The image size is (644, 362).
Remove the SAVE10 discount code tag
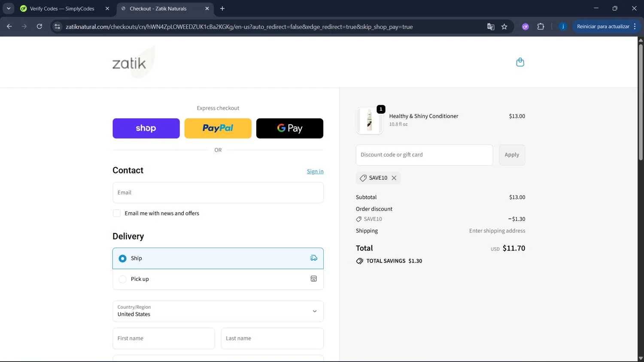pos(394,178)
